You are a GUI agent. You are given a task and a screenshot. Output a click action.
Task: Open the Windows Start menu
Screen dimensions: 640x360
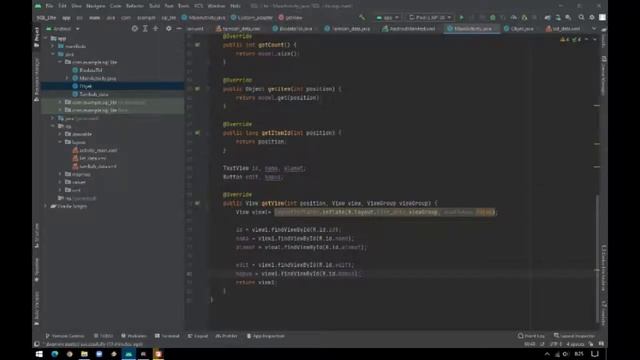(39, 354)
